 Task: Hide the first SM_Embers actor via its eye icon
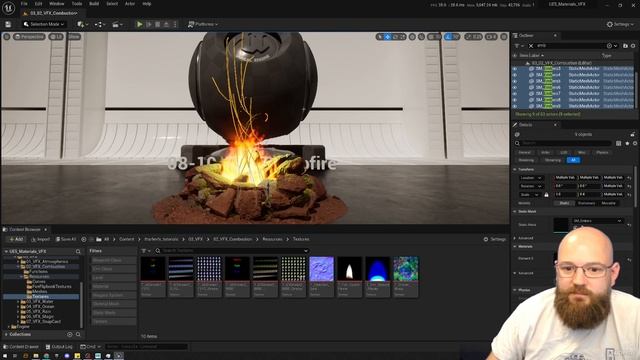(515, 69)
